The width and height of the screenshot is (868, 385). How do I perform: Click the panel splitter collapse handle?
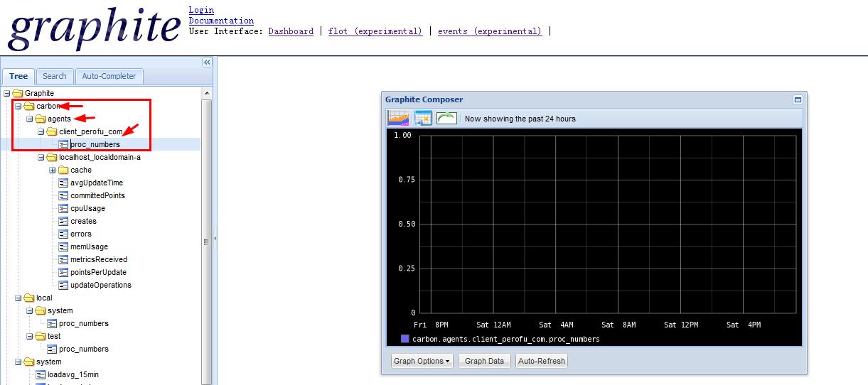(215, 239)
